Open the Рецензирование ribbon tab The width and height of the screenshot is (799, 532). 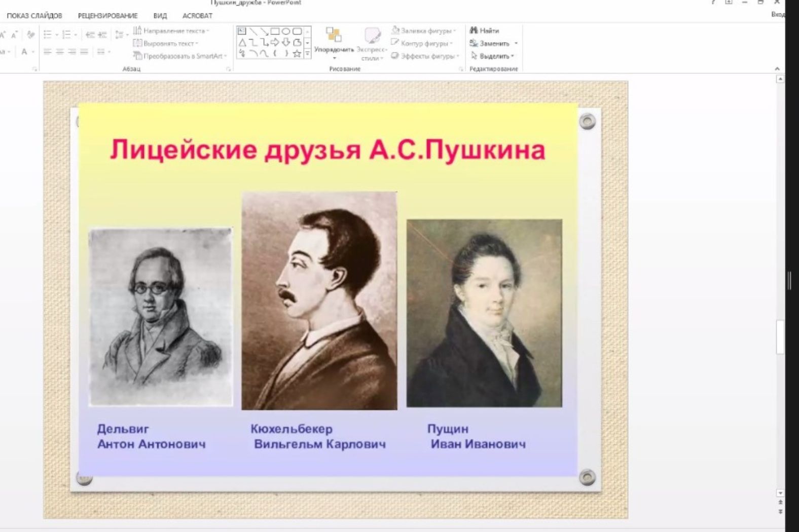[107, 16]
